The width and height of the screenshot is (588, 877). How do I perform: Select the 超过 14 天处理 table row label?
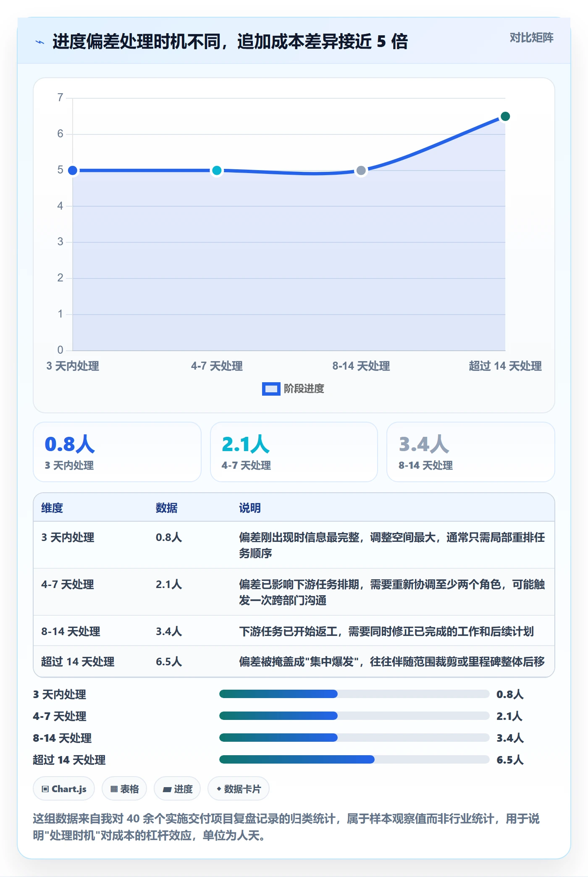click(x=78, y=662)
